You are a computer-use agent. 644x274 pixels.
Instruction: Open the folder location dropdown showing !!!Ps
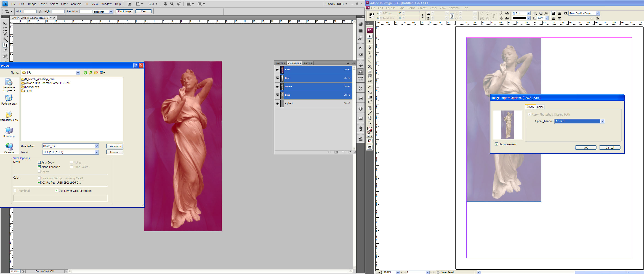[x=78, y=73]
